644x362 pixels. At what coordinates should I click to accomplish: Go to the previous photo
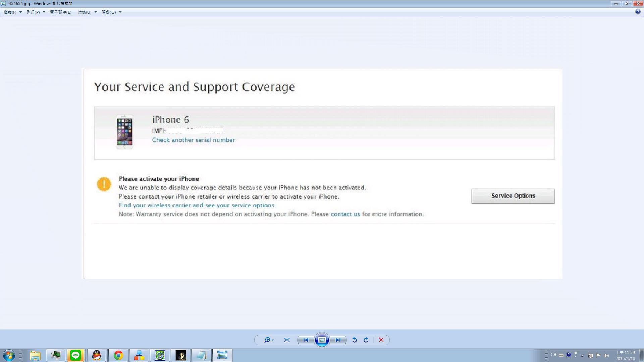click(x=306, y=340)
